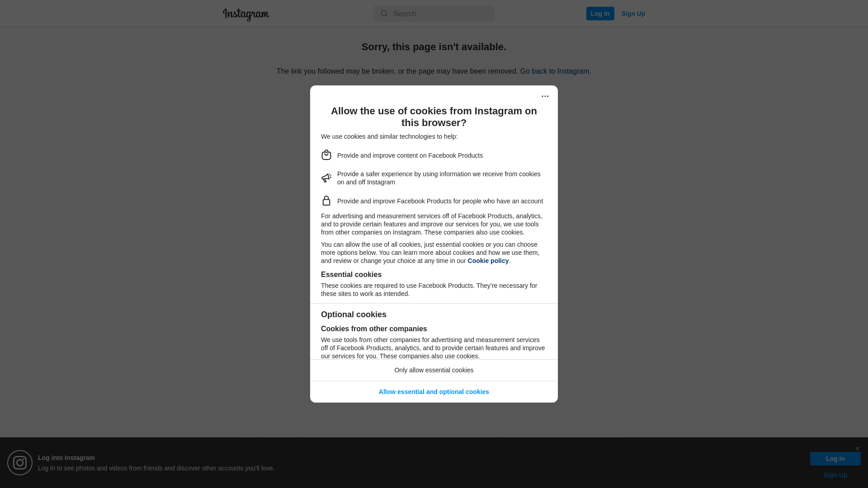The width and height of the screenshot is (868, 488).
Task: Click Log in button in bottom banner
Action: point(835,459)
